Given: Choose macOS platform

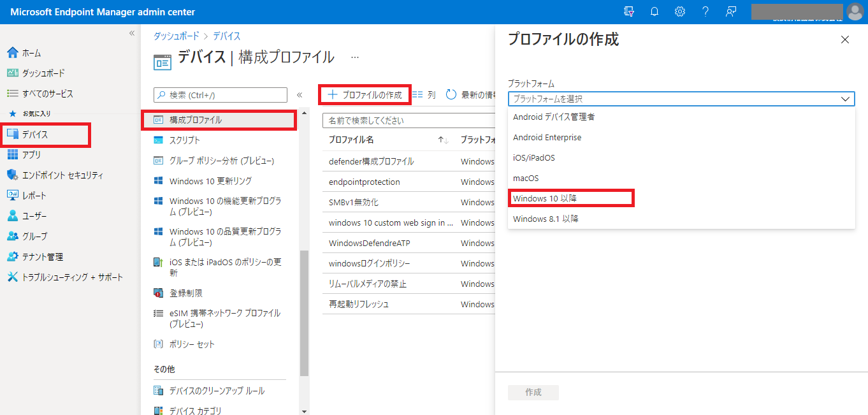Looking at the screenshot, I should 681,178.
